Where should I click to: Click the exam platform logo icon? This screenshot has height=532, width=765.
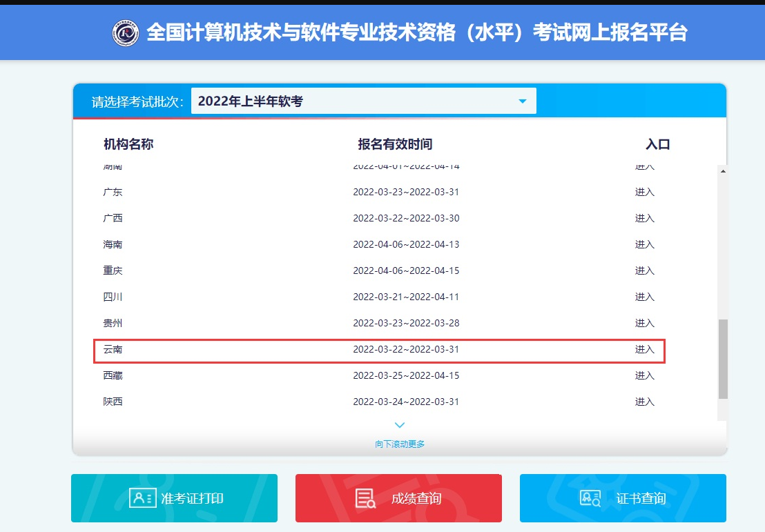click(126, 33)
